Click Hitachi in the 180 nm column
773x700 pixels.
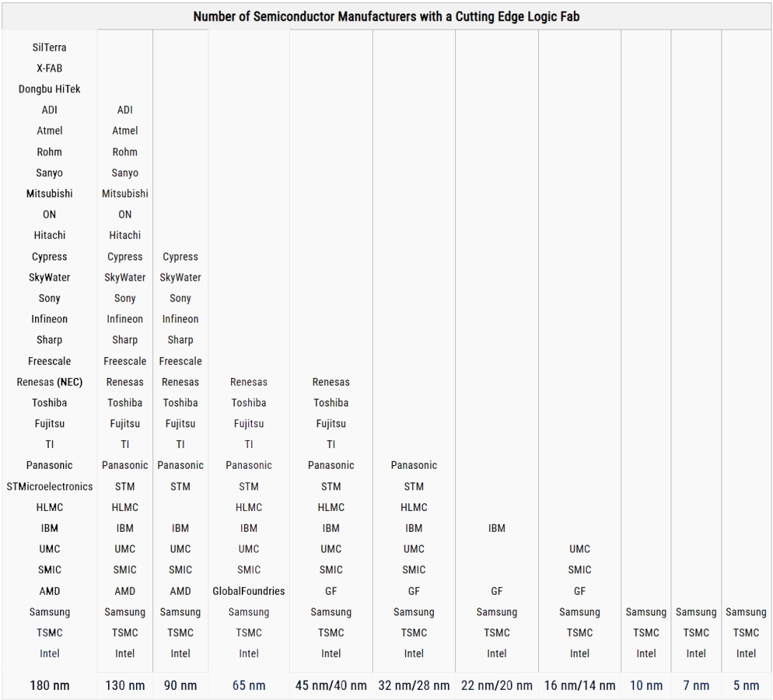(x=49, y=235)
